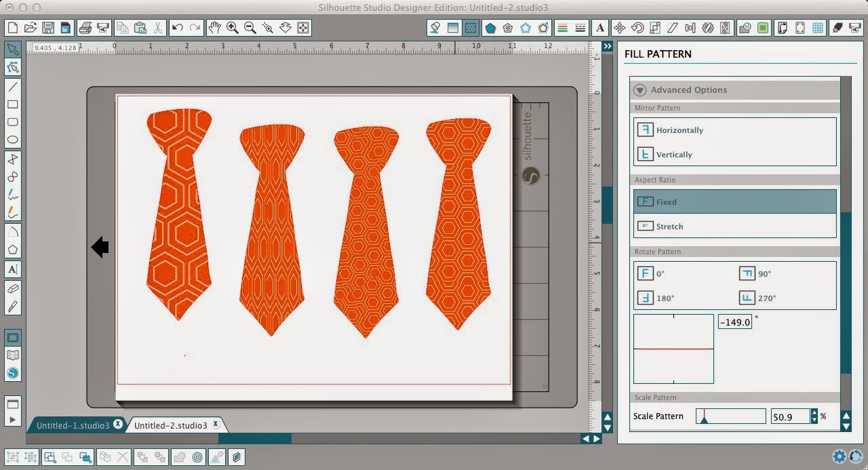
Task: Select the Ellipse drawing tool
Action: (12, 139)
